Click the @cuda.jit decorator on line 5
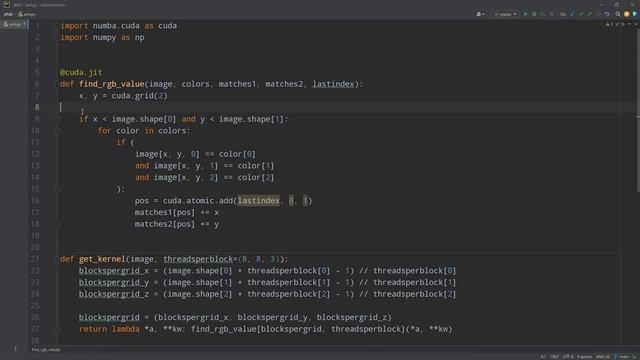 click(81, 72)
